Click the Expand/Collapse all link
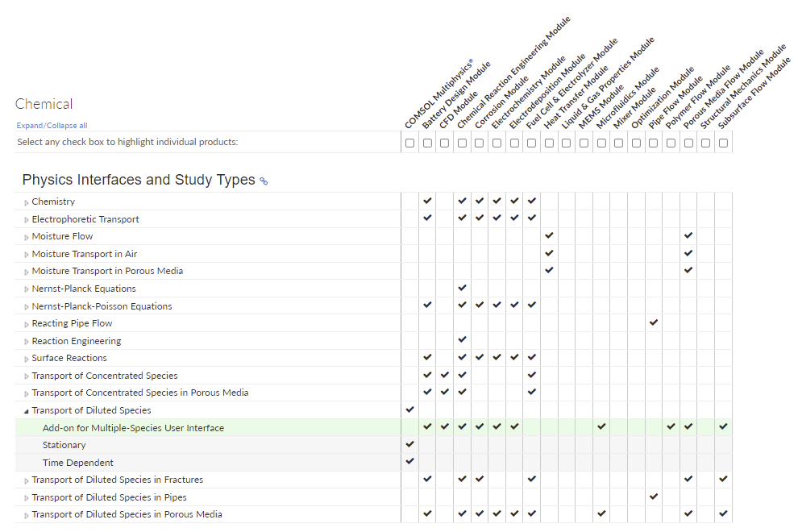Image resolution: width=798 pixels, height=532 pixels. 52,126
